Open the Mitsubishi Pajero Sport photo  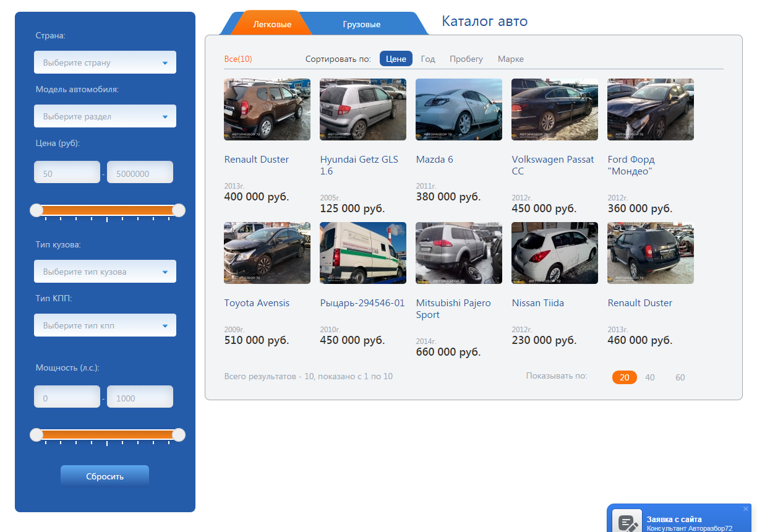459,253
